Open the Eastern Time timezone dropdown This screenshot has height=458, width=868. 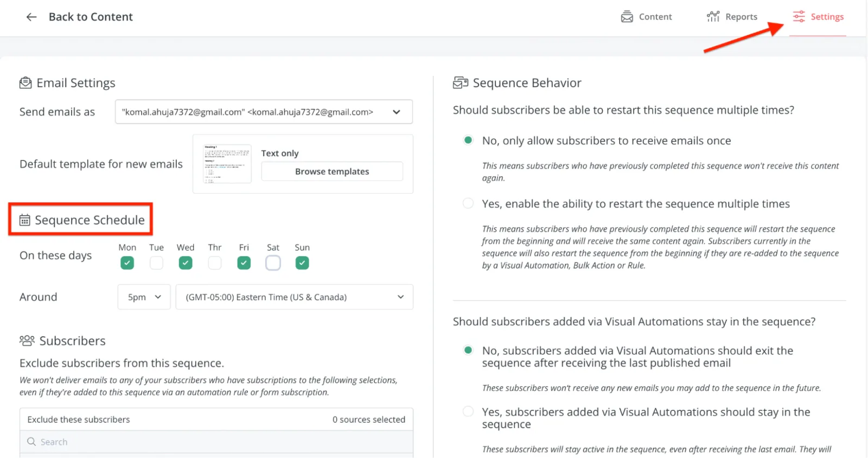click(x=294, y=297)
